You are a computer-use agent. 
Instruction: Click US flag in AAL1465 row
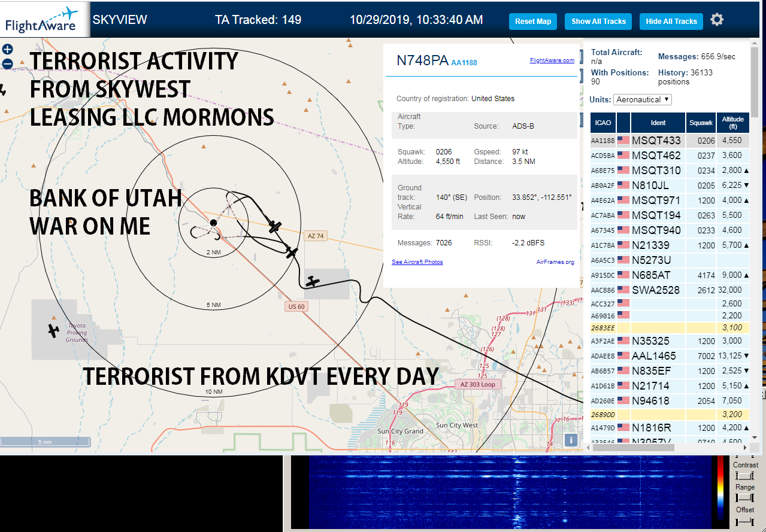[x=623, y=356]
